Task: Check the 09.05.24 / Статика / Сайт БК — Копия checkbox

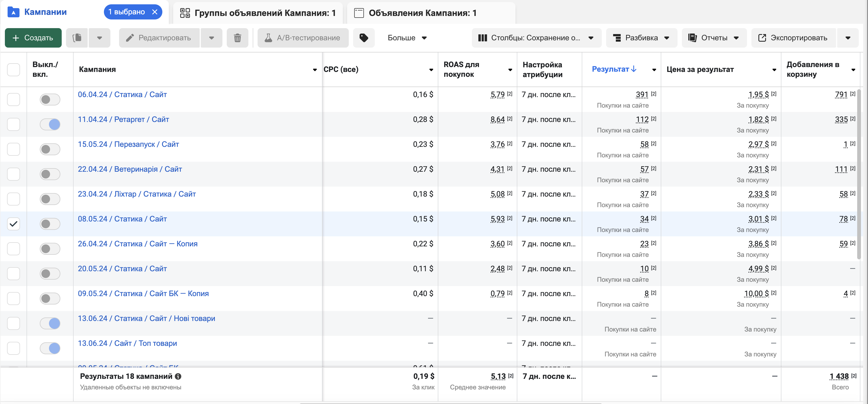Action: (x=14, y=298)
